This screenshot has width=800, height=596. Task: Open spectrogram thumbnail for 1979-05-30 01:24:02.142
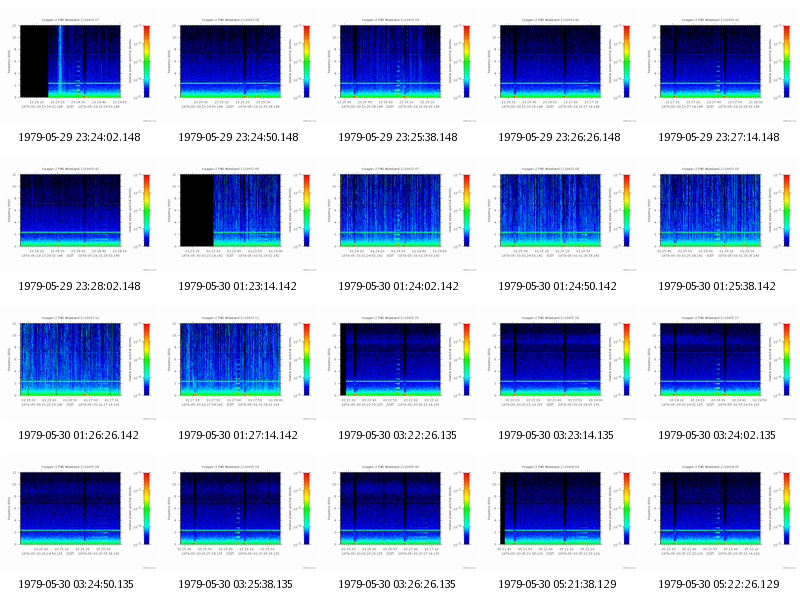399,216
